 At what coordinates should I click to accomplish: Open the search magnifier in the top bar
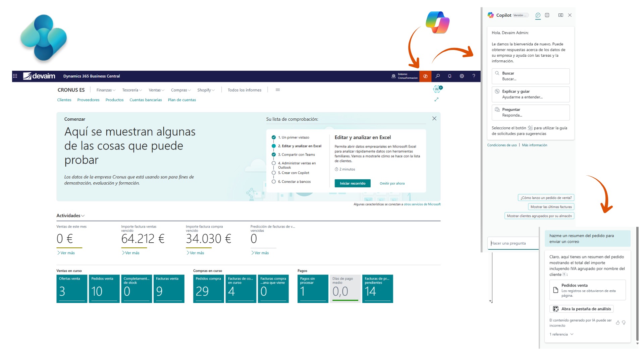click(438, 76)
